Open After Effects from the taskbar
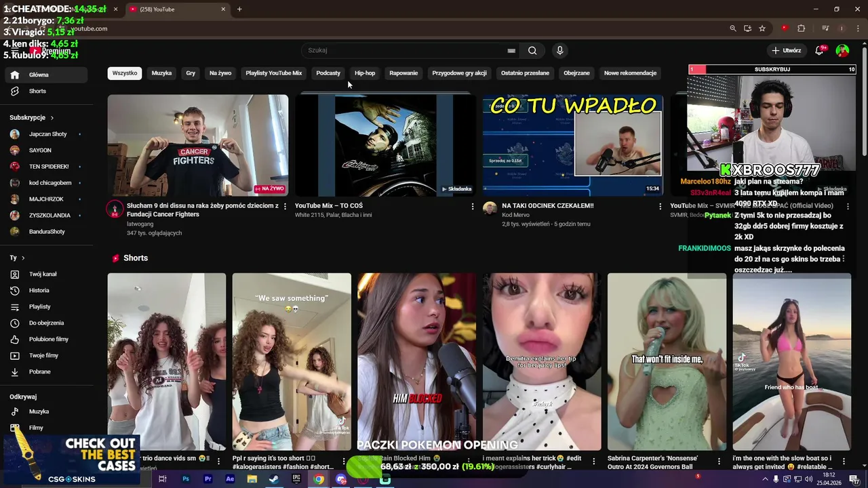The height and width of the screenshot is (488, 868). pos(230,479)
